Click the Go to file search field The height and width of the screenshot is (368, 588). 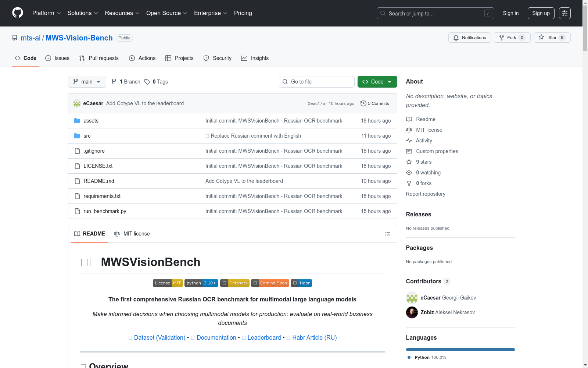tap(317, 82)
